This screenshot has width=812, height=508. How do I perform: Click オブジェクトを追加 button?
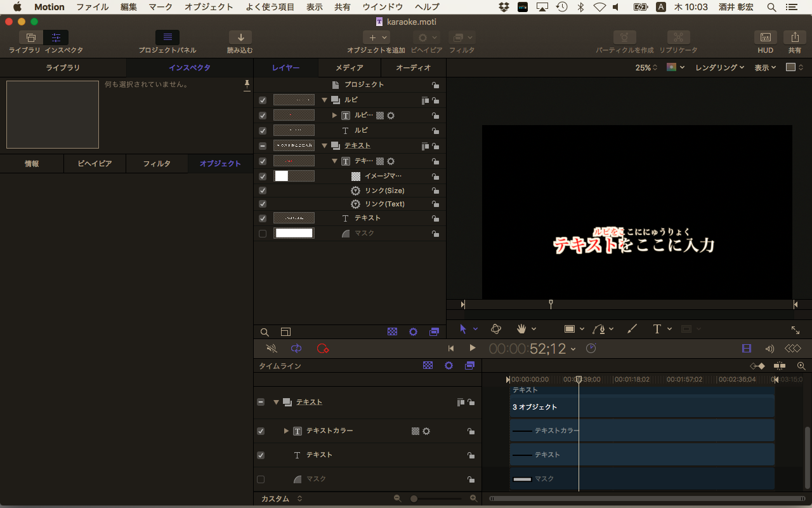point(376,38)
